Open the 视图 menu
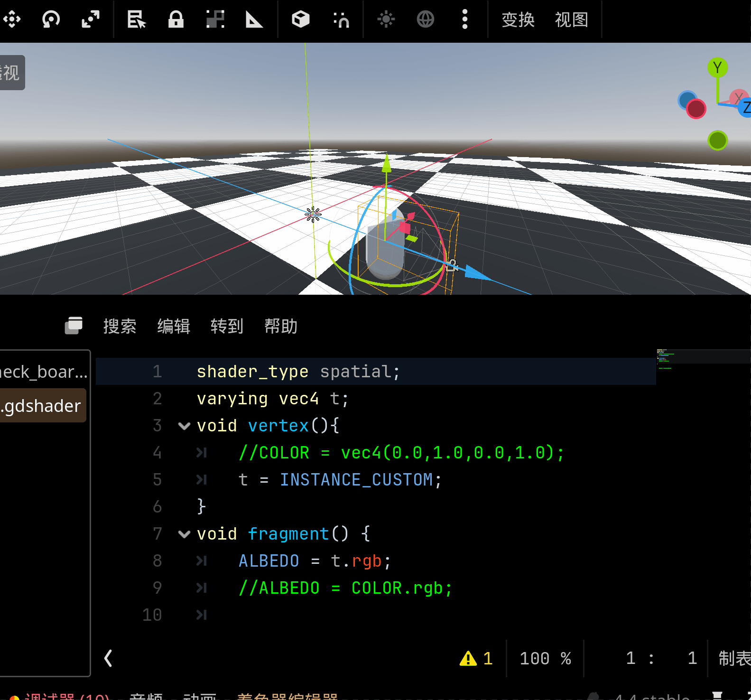 [572, 19]
